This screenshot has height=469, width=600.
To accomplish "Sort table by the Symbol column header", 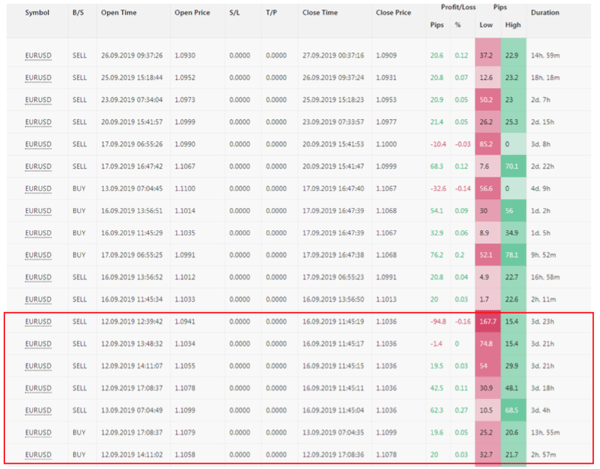I will point(37,13).
